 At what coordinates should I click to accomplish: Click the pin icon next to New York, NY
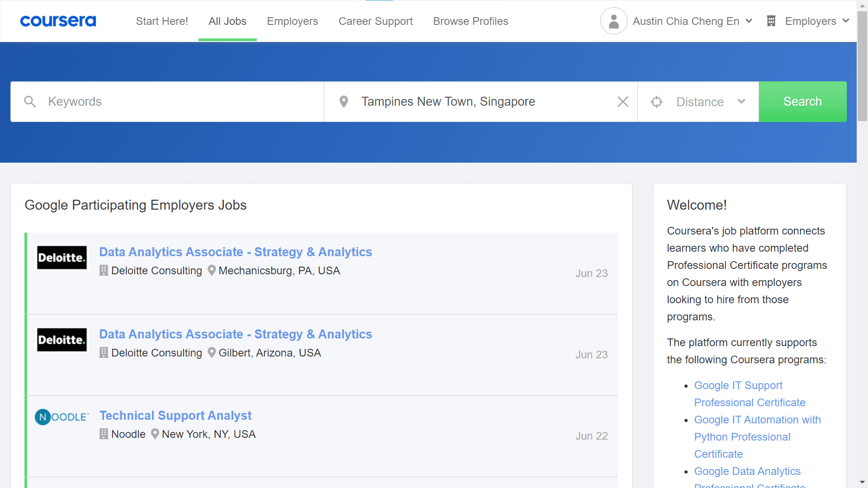[155, 434]
